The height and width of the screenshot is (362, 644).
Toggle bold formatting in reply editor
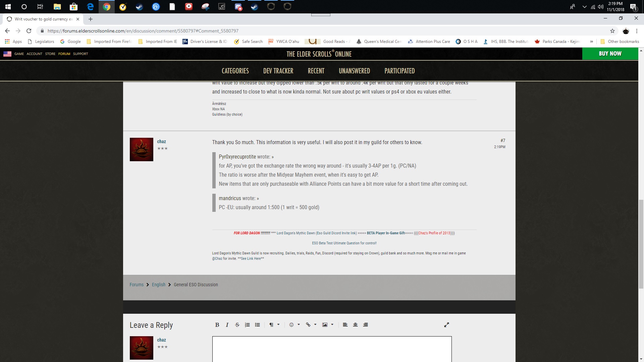pos(217,325)
